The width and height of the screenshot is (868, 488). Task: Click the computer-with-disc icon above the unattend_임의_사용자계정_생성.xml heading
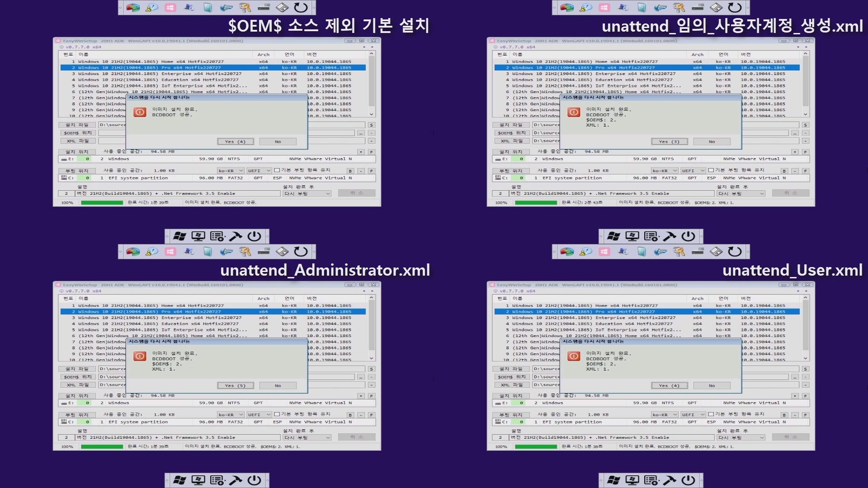(623, 8)
